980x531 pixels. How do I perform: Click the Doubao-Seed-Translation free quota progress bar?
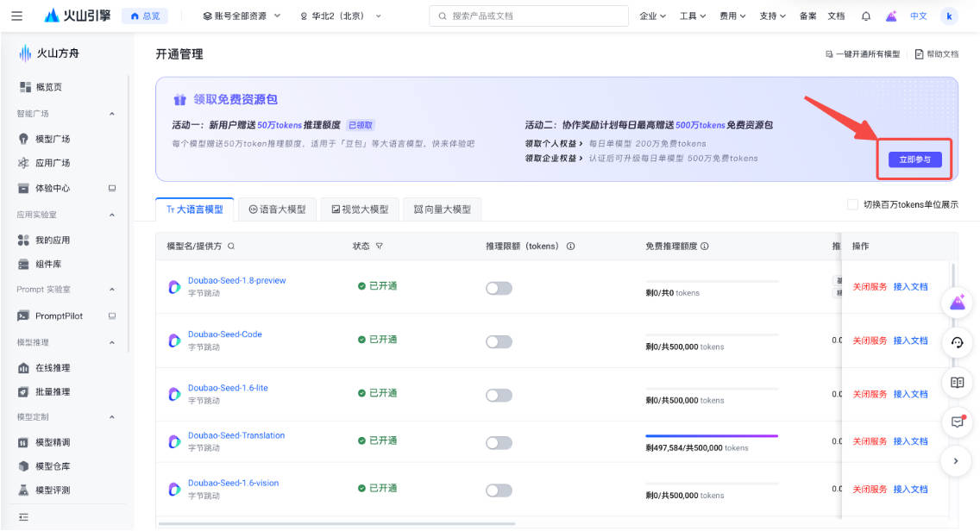[x=712, y=436]
